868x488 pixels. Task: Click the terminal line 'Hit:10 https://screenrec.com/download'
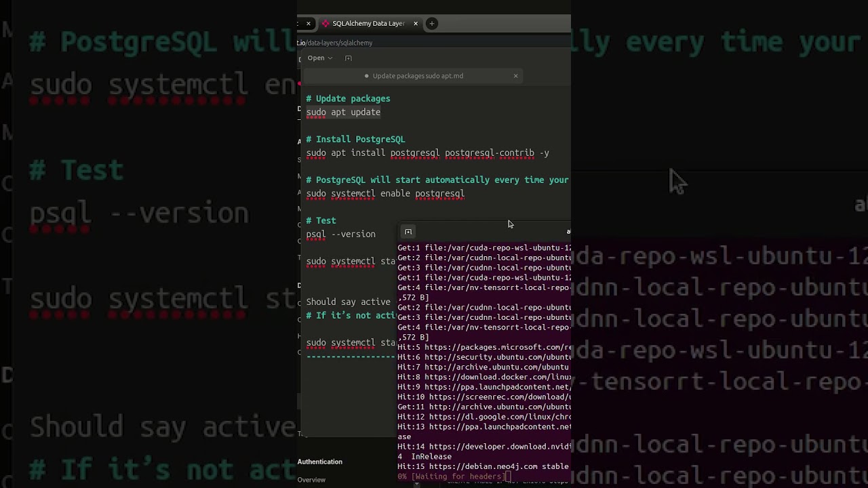click(x=484, y=396)
